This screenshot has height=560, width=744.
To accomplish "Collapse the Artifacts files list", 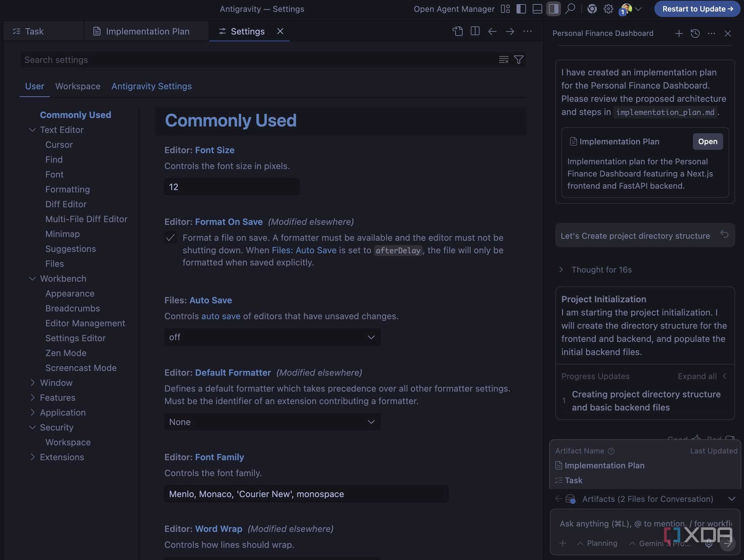I will pos(732,499).
